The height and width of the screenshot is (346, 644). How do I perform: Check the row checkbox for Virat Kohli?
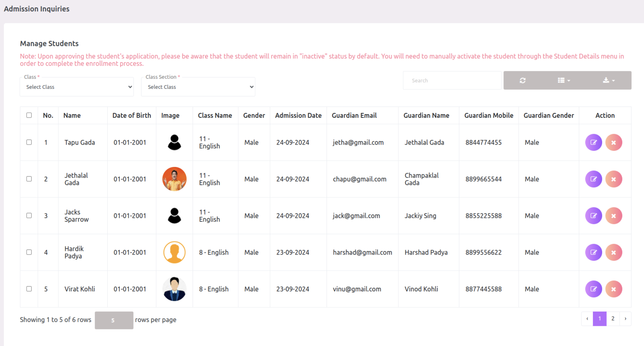click(x=29, y=289)
